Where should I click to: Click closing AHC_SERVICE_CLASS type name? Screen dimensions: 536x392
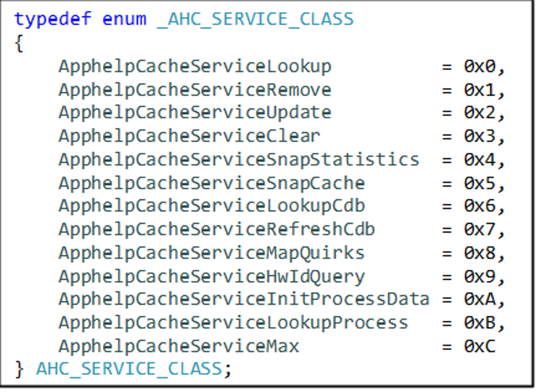pos(129,369)
